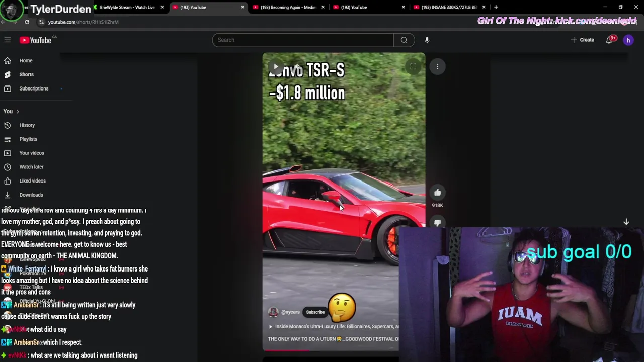The image size is (644, 362).
Task: Toggle the Short's volume speaker icon
Action: [x=297, y=67]
